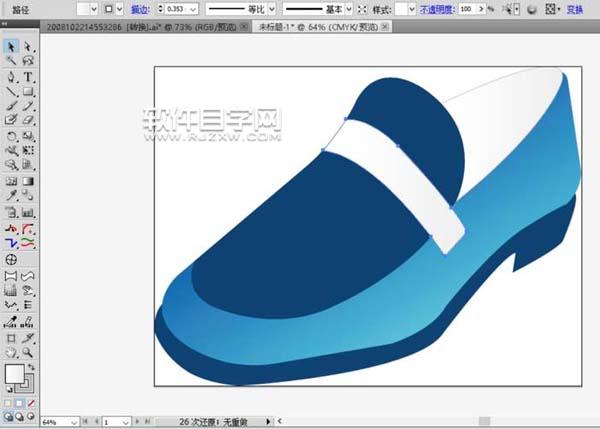Expand the 64% zoom level dropdown
The image size is (600, 429).
coord(75,422)
